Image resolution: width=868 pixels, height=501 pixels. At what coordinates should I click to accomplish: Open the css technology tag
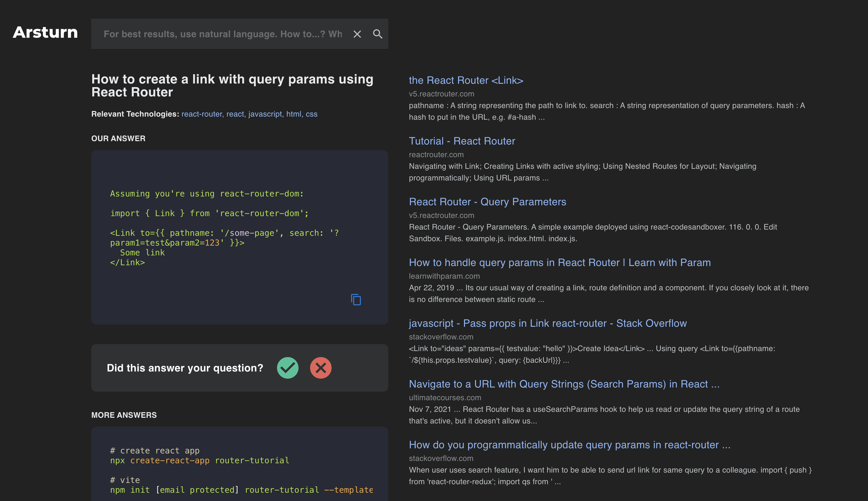pyautogui.click(x=312, y=114)
